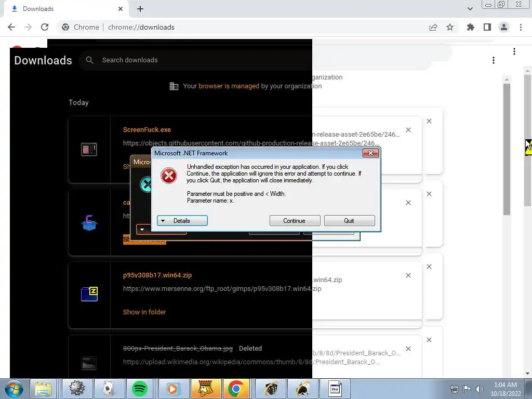Viewport: 532px width, 399px height.
Task: Click Continue in the .NET Framework dialog
Action: (295, 220)
